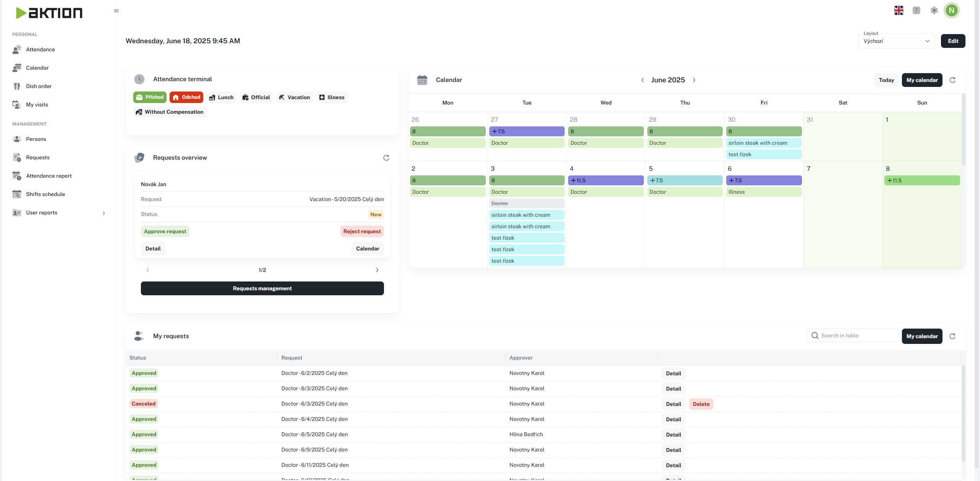Open settings gear icon in header
Screen dimensions: 980x481
(x=934, y=10)
